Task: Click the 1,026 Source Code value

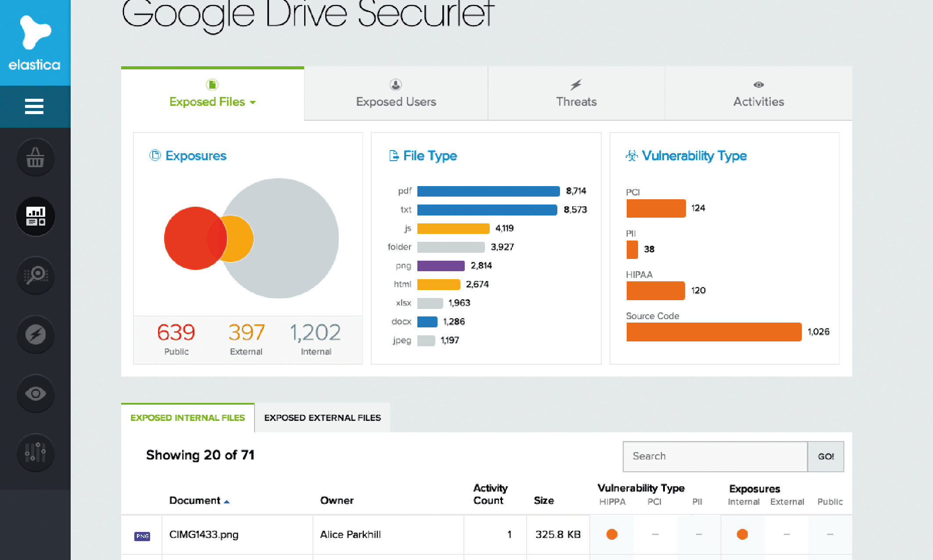Action: [818, 332]
